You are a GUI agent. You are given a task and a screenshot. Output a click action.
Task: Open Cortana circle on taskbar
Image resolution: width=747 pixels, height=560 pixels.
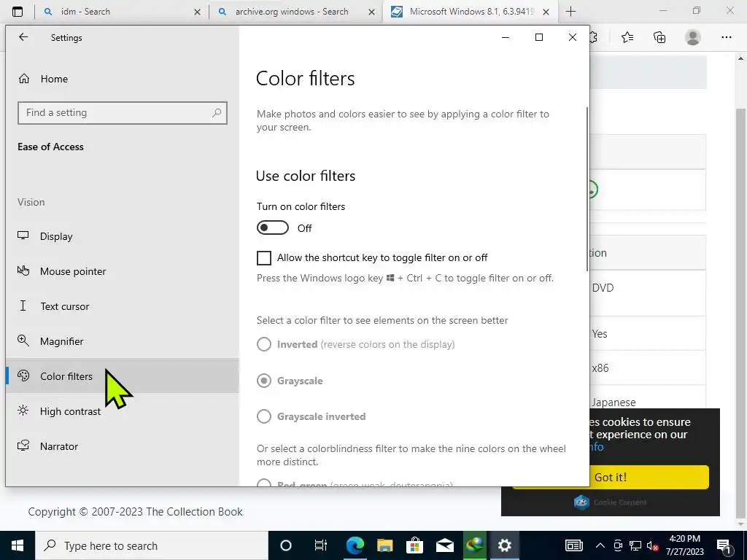click(x=286, y=545)
